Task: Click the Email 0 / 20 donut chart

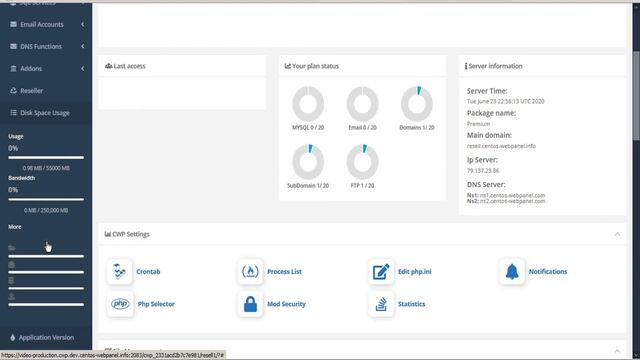Action: tap(362, 104)
